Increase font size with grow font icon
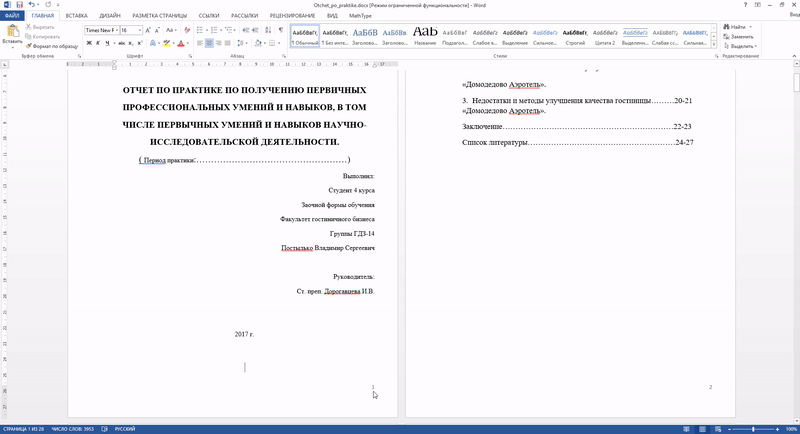Image resolution: width=800 pixels, height=434 pixels. pos(148,30)
